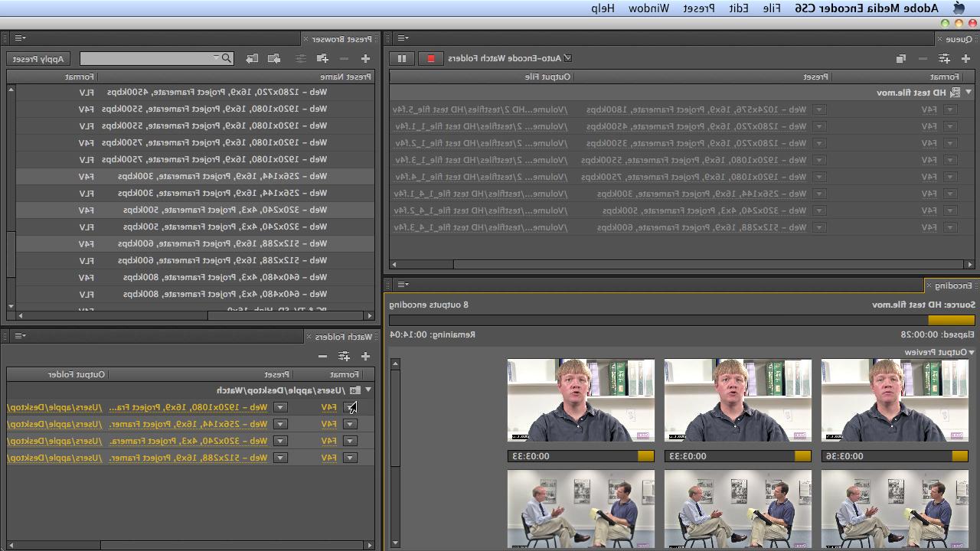Close the Preset Browser panel tab
Screen dimensions: 980x551
click(x=305, y=39)
